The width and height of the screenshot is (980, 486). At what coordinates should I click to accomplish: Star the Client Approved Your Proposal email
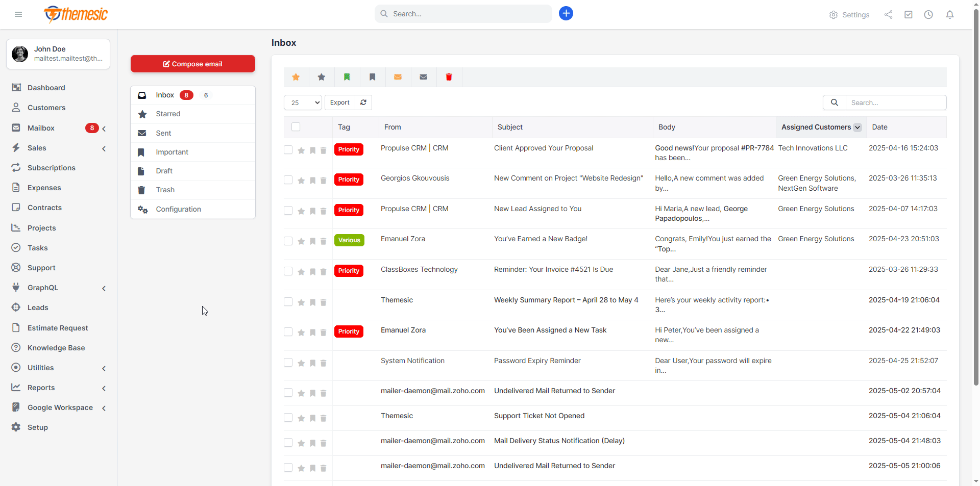[x=301, y=150]
